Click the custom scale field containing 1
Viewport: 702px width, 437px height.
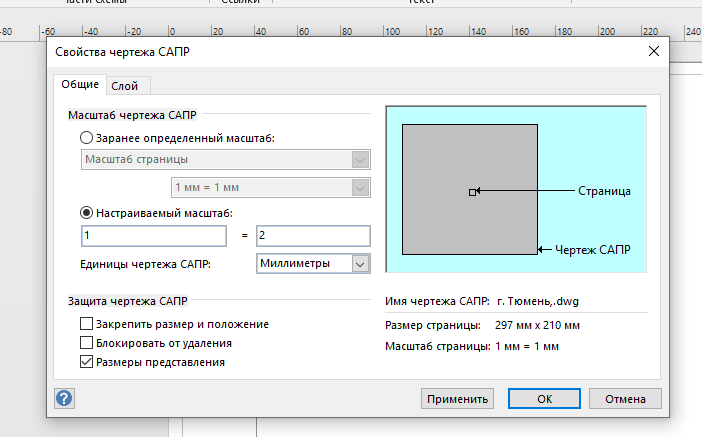pos(154,236)
